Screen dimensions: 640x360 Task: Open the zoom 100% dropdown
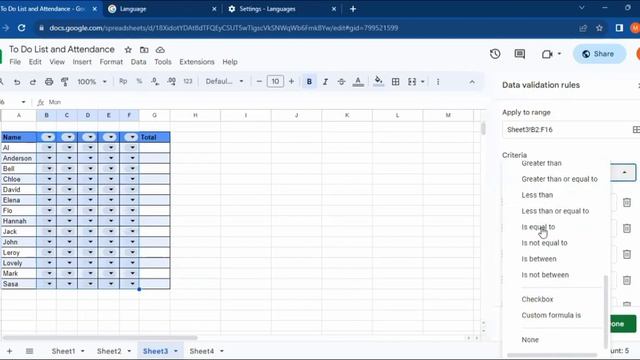[92, 82]
